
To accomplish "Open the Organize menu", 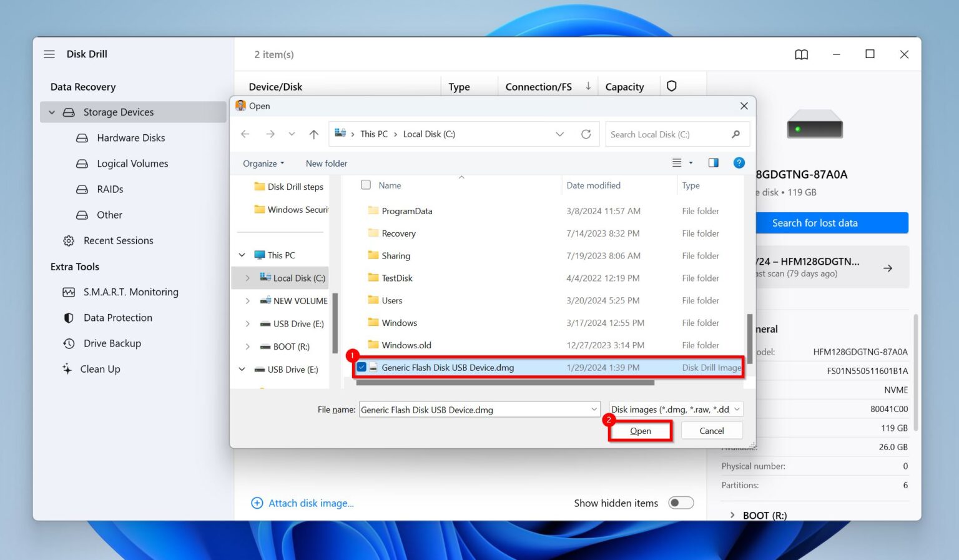I will click(262, 163).
